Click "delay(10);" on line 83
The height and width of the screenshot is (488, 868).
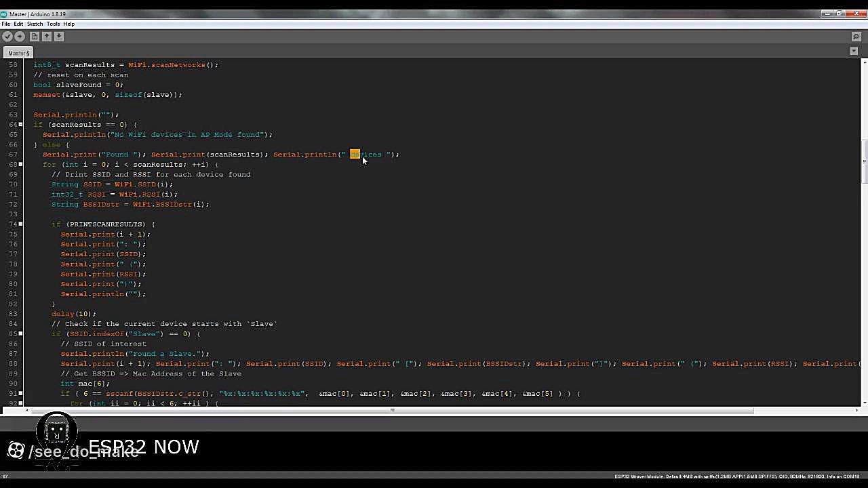[x=74, y=314]
